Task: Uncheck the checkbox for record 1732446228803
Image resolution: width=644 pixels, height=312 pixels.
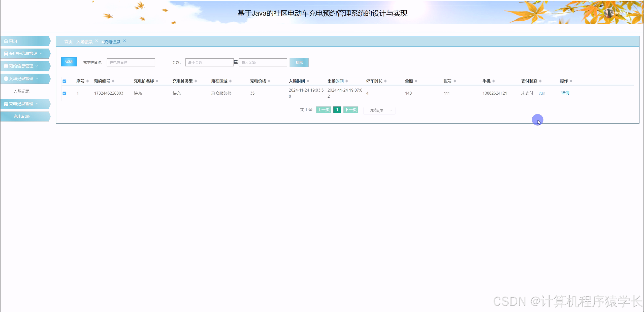Action: click(65, 93)
